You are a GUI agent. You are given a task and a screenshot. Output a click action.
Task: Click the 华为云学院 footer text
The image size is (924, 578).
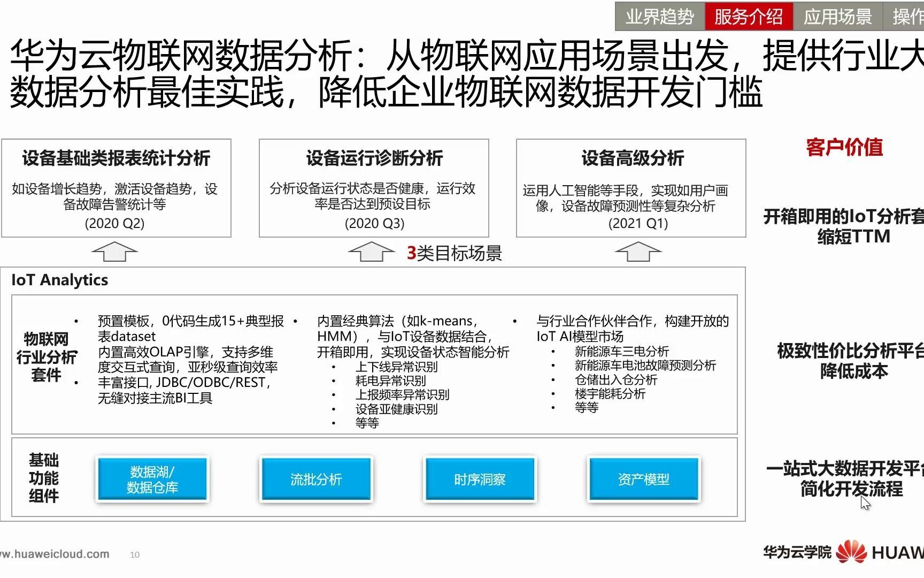[x=797, y=552]
